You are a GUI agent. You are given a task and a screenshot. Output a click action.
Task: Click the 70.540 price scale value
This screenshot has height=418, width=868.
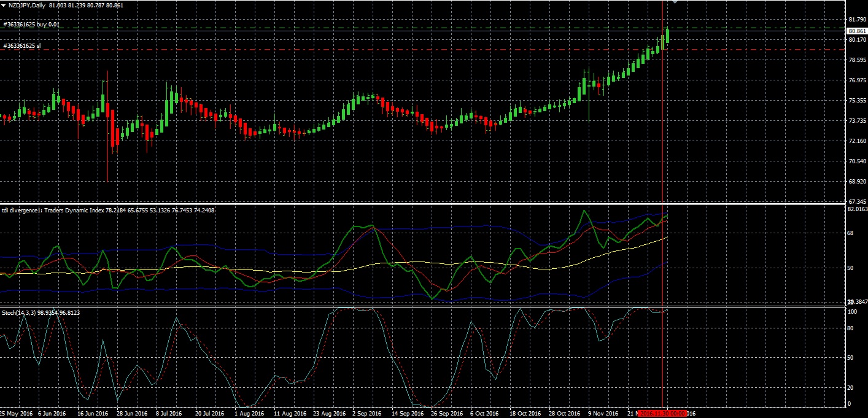(x=856, y=161)
